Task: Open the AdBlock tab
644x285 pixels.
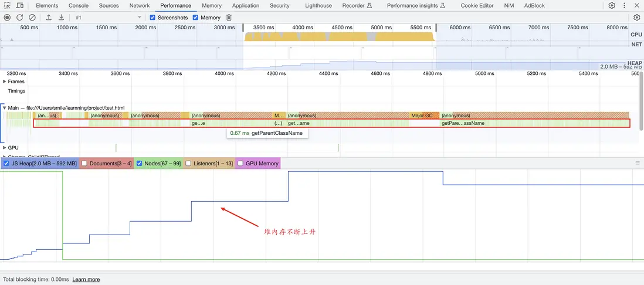Action: [534, 6]
